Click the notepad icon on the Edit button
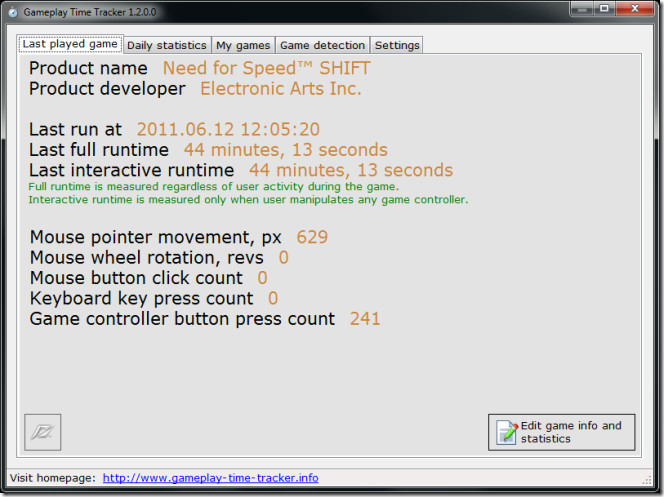This screenshot has width=664, height=497. click(x=506, y=432)
